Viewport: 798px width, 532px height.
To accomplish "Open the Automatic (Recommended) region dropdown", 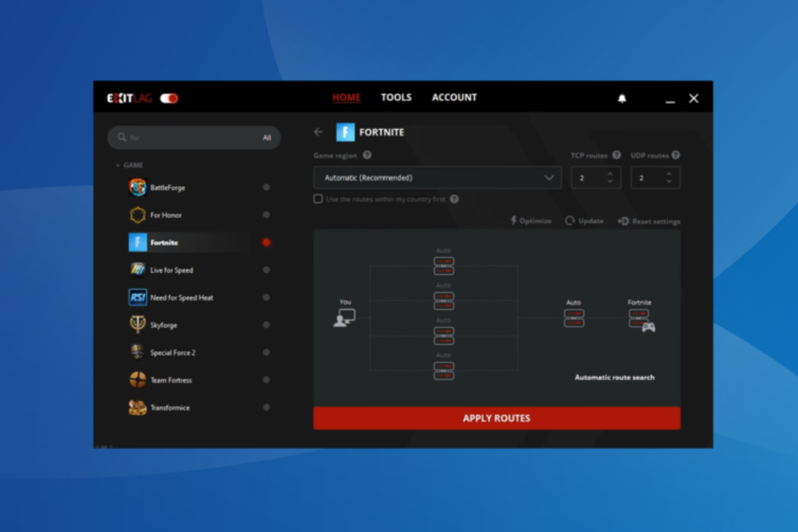I will point(437,178).
